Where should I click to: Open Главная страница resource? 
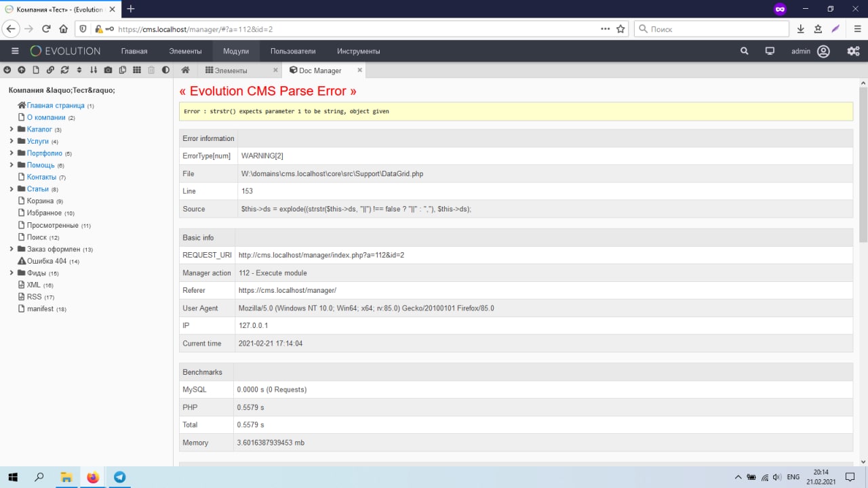pos(56,106)
